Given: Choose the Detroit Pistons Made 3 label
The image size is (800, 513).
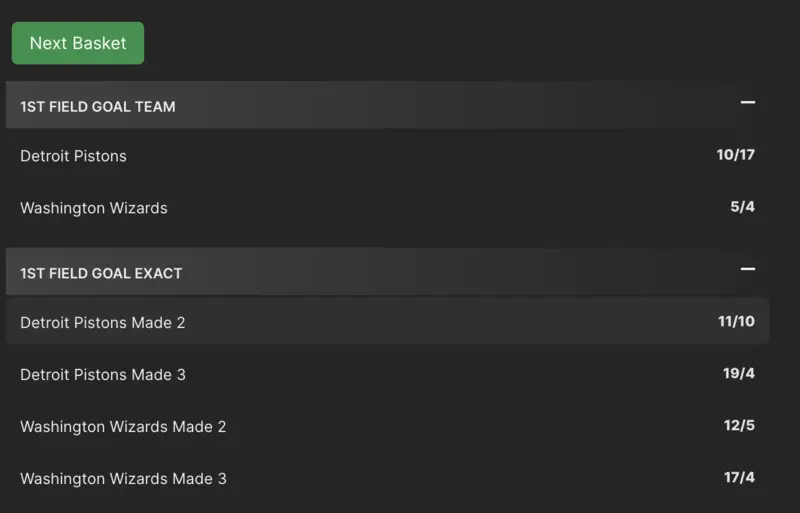Looking at the screenshot, I should tap(103, 375).
